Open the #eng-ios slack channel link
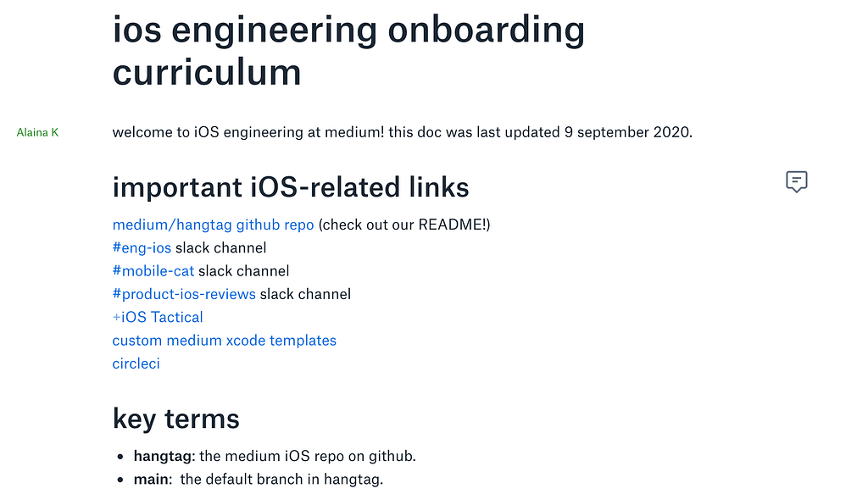868x494 pixels. (142, 247)
